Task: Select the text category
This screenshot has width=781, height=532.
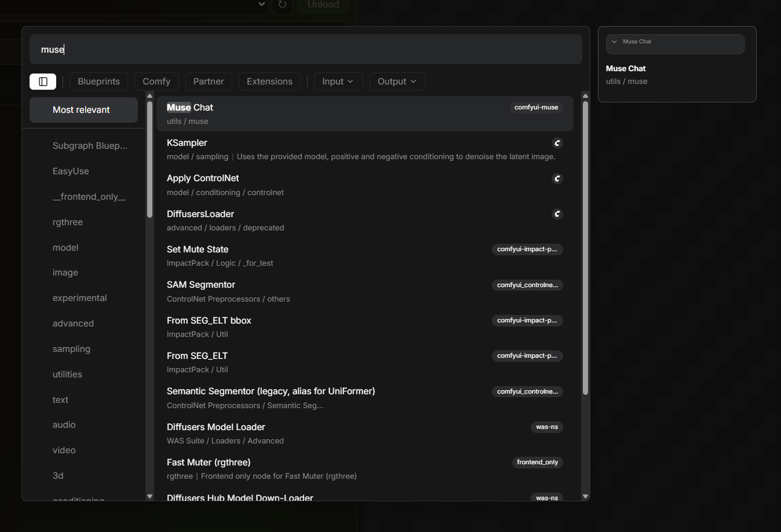Action: (x=83, y=400)
